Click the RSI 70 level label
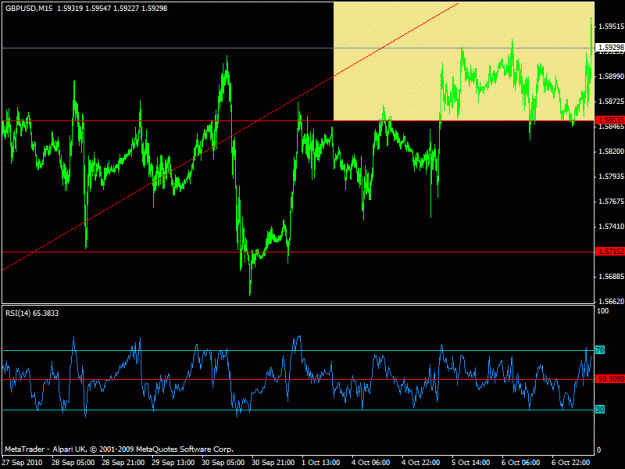 point(600,350)
